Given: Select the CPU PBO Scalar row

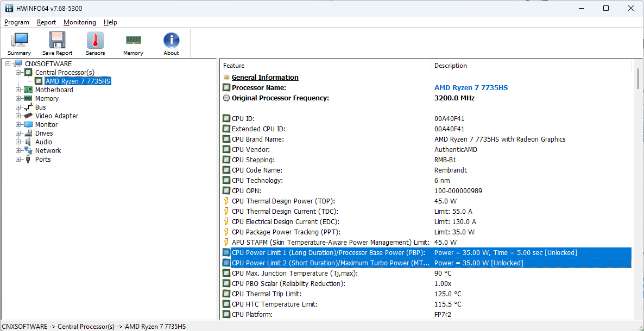Looking at the screenshot, I should point(426,284).
